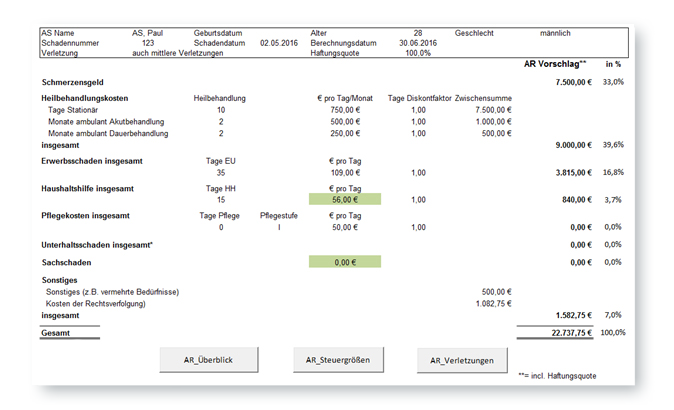This screenshot has height=410, width=674.
Task: Click the Tage Stationär value 10
Action: pos(220,110)
